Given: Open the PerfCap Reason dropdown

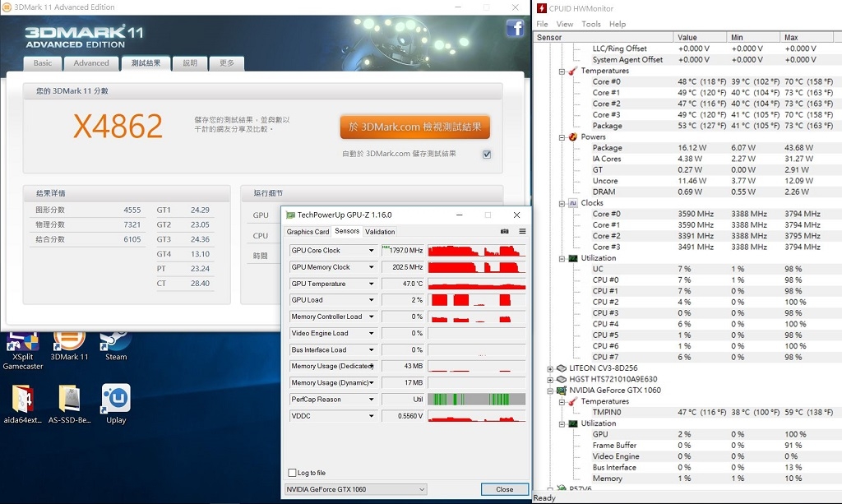Looking at the screenshot, I should click(x=371, y=400).
